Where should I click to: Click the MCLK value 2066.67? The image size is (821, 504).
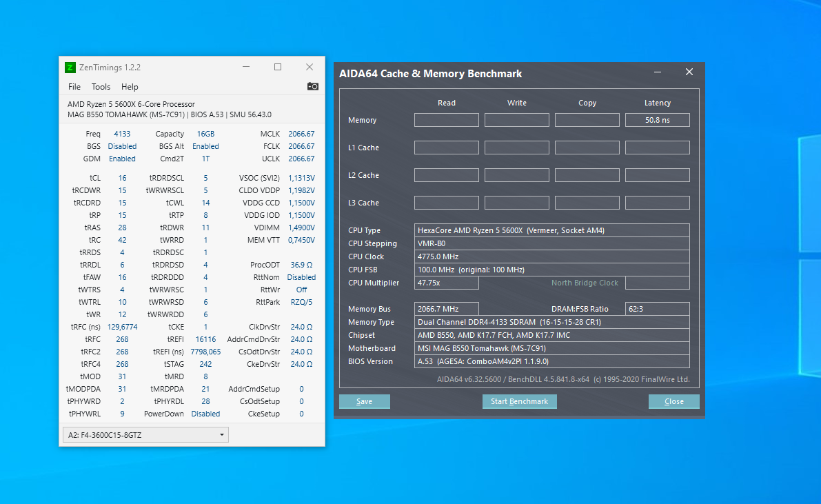302,134
